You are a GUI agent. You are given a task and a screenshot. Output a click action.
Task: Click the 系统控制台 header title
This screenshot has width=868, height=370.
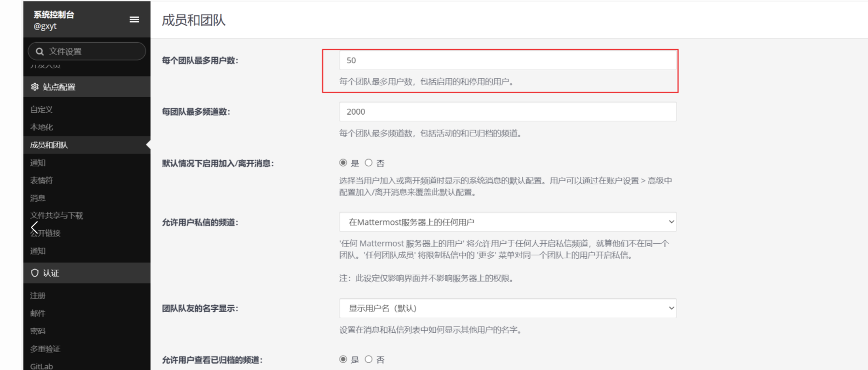coord(54,15)
